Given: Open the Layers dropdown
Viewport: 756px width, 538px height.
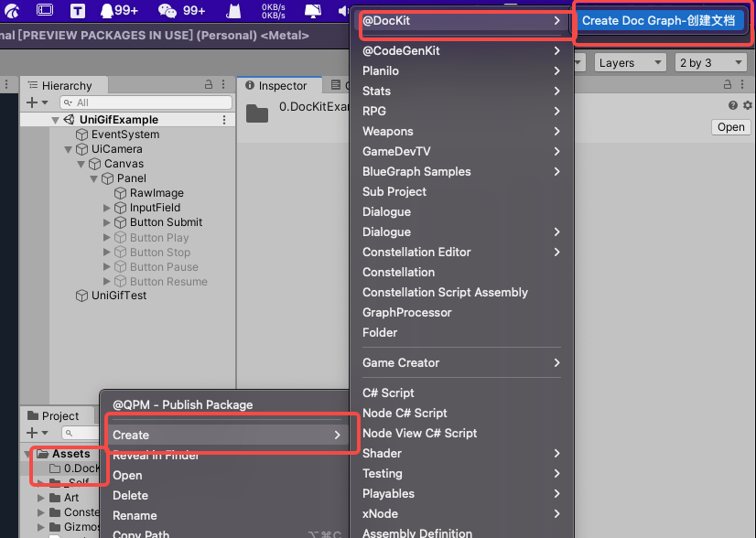Looking at the screenshot, I should pos(631,62).
